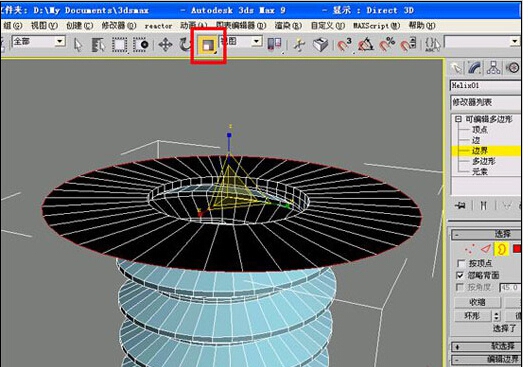Click the Vertex selection icon in 选择 rollout
Image resolution: width=528 pixels, height=367 pixels.
(468, 249)
